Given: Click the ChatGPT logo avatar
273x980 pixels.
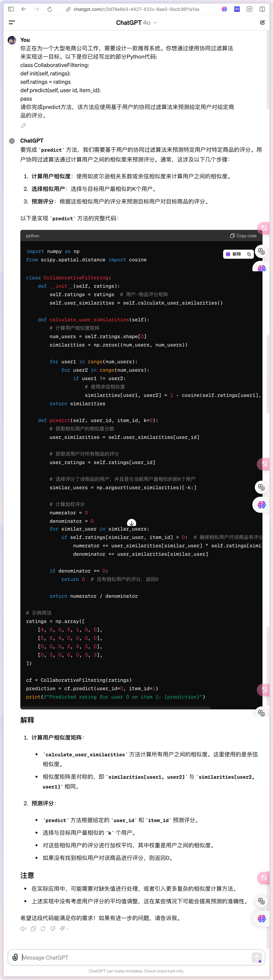Looking at the screenshot, I should 12,141.
